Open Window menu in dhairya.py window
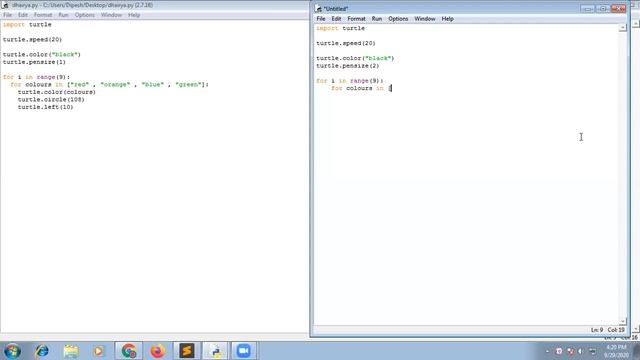This screenshot has height=360, width=640. click(x=111, y=15)
